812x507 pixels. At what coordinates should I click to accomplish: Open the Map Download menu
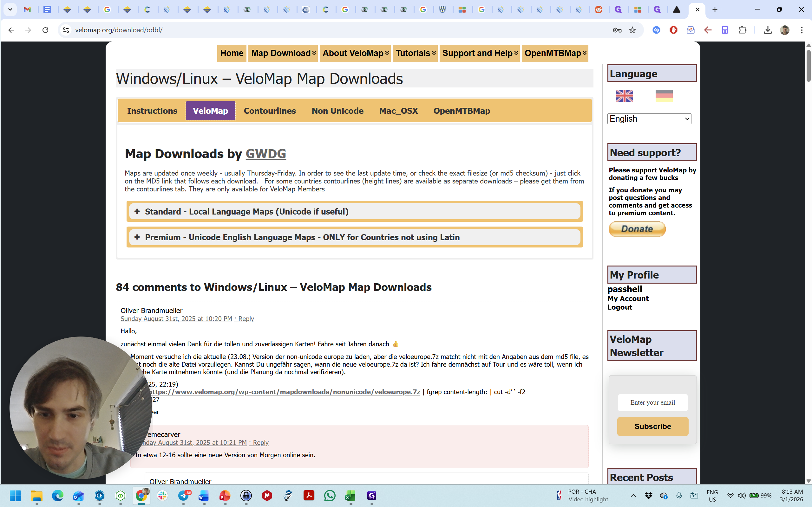pos(283,53)
